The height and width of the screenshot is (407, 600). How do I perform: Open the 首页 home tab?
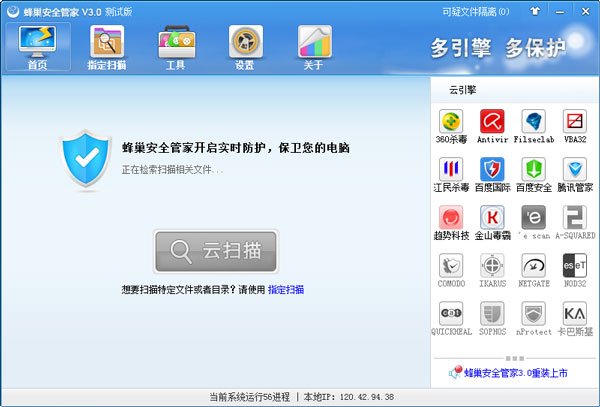point(38,47)
